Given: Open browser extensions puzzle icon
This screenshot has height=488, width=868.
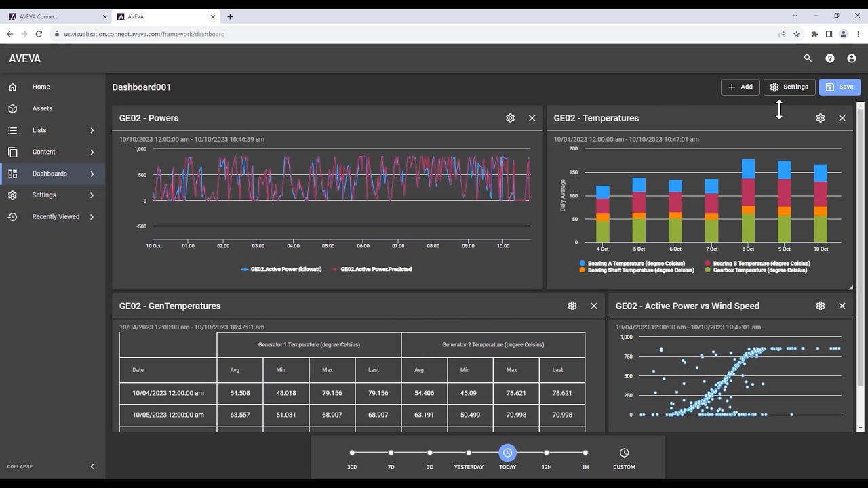Looking at the screenshot, I should (x=814, y=34).
